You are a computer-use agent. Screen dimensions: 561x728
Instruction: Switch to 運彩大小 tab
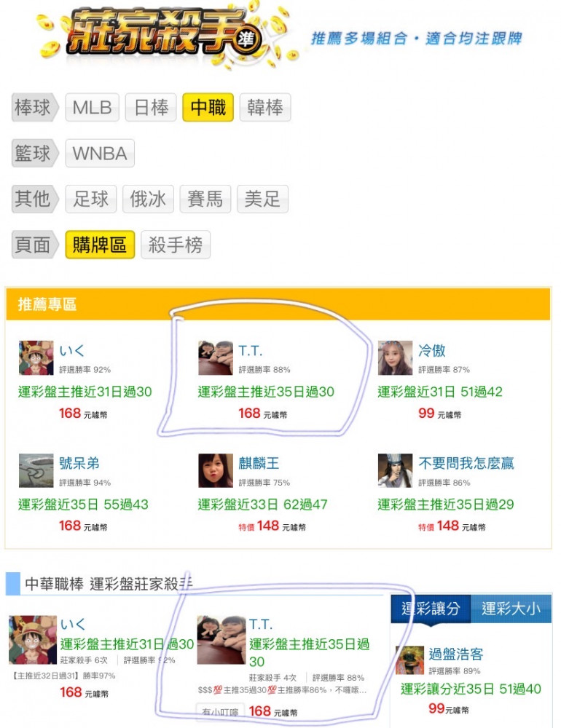click(x=511, y=609)
